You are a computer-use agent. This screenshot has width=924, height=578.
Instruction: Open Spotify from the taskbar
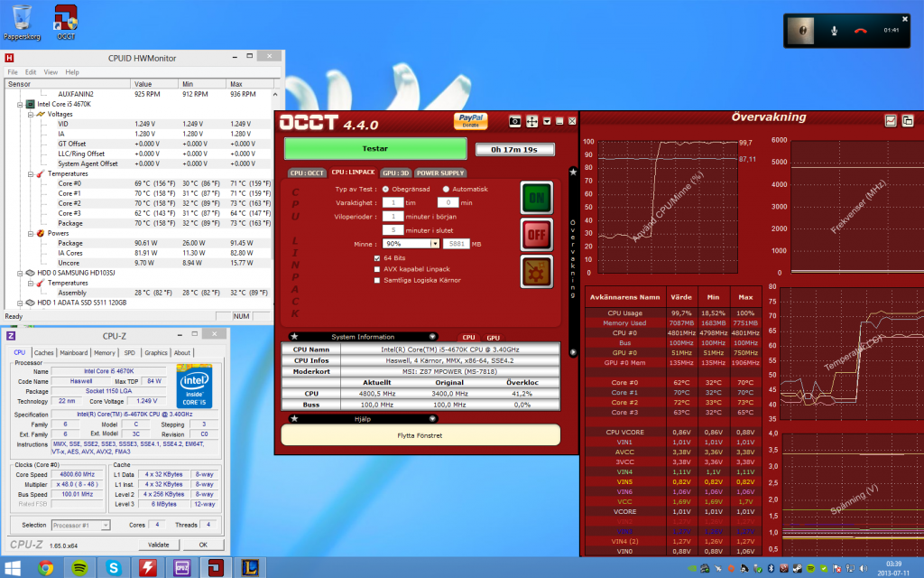tap(79, 568)
